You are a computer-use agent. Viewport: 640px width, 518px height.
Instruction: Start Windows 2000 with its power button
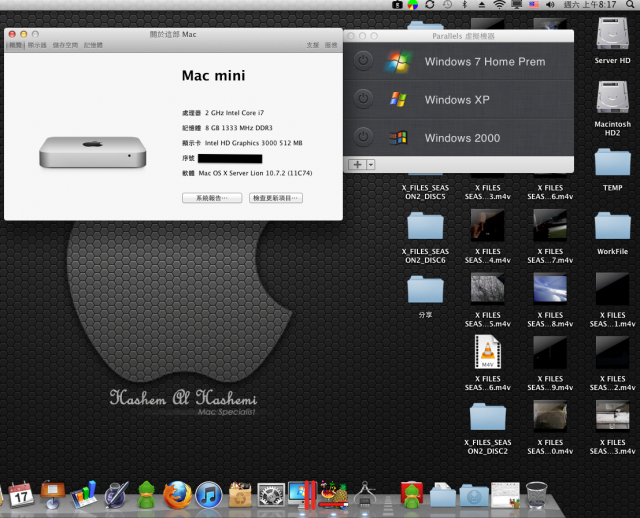pos(363,137)
